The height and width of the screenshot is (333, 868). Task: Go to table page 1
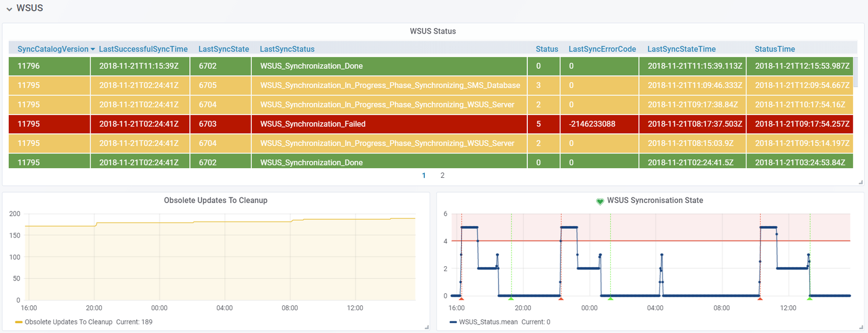424,175
